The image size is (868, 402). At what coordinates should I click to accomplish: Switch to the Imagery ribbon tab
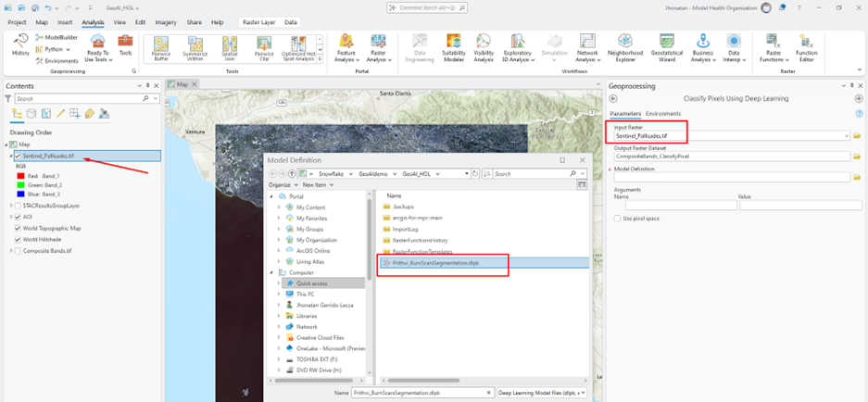tap(166, 23)
